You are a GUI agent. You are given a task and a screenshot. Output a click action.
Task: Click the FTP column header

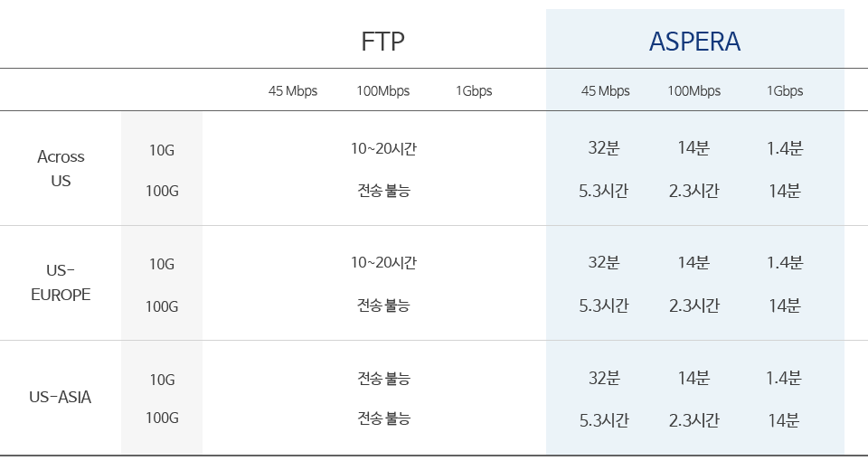382,42
